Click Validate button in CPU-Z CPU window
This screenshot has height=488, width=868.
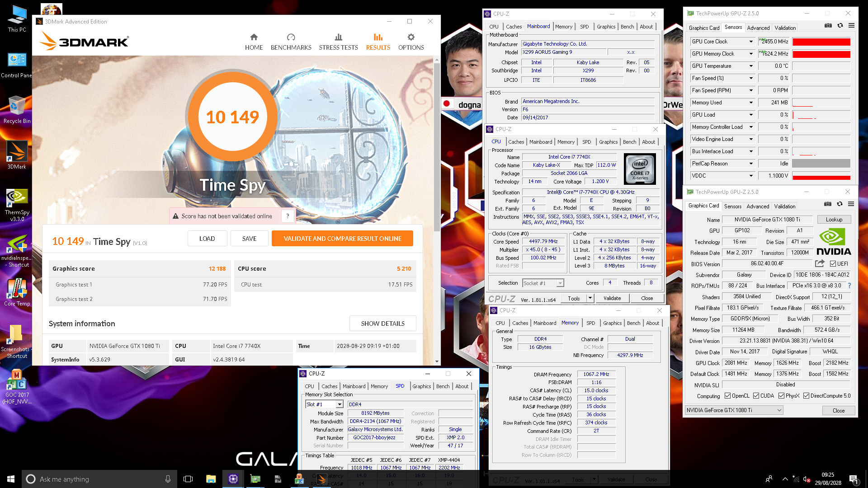pyautogui.click(x=612, y=298)
